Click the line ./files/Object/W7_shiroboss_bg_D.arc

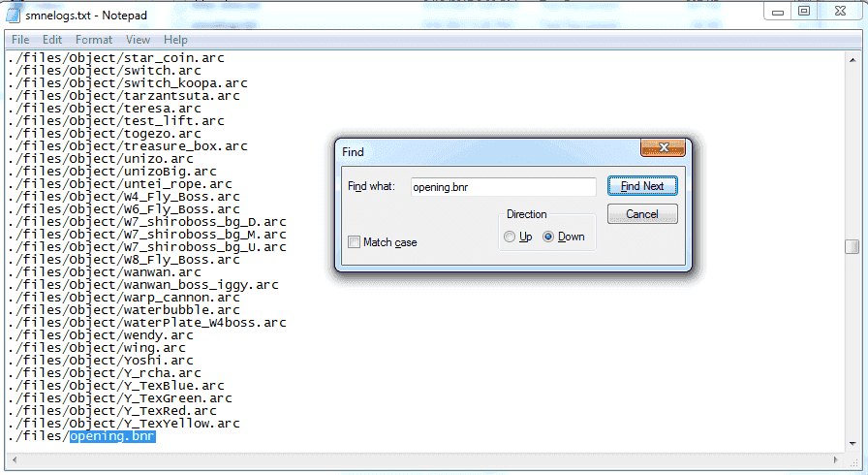click(x=147, y=222)
